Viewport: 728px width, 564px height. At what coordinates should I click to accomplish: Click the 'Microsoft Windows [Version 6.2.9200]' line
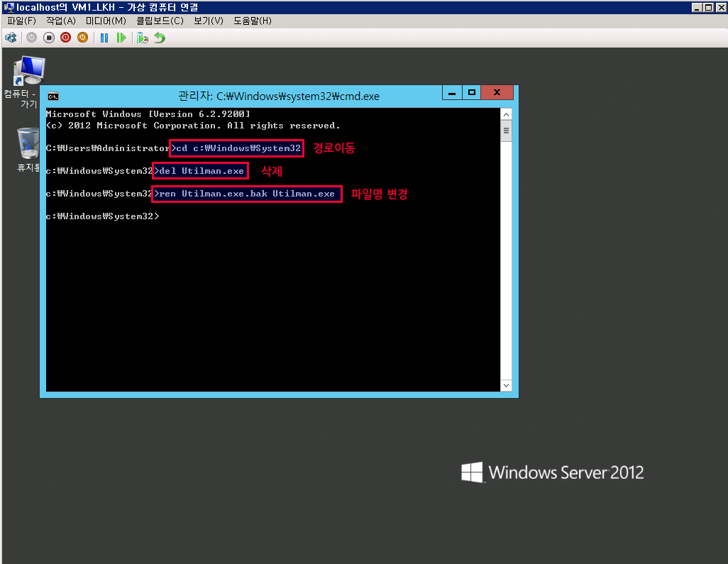click(x=148, y=114)
